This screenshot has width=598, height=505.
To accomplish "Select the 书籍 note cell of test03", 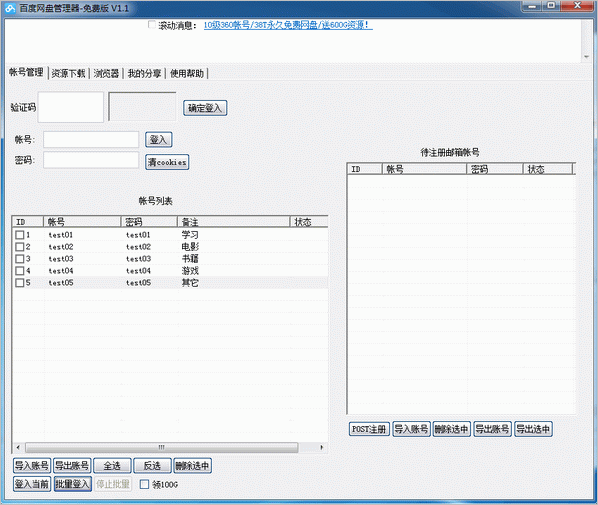I will tap(190, 259).
